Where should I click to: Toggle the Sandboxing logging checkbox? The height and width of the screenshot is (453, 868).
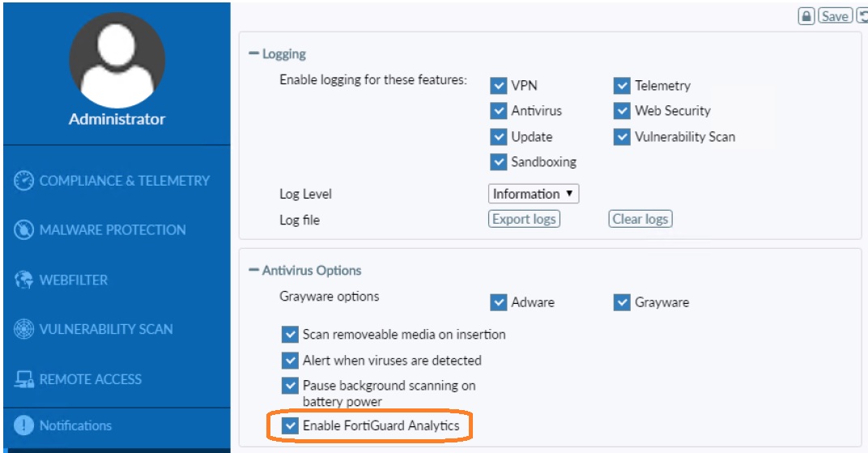click(x=499, y=162)
